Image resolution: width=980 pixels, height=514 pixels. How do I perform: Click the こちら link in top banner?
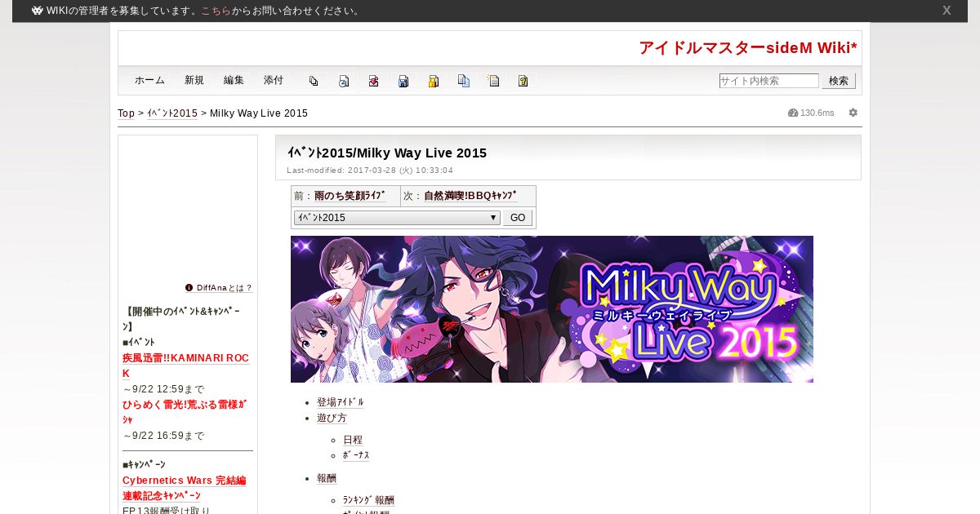tap(216, 11)
